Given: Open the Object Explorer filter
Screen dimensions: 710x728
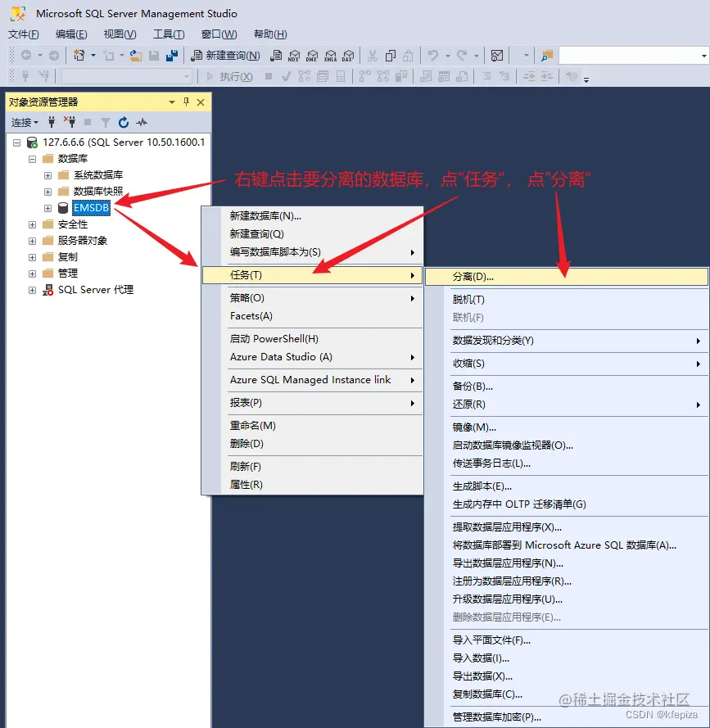Looking at the screenshot, I should 106,121.
